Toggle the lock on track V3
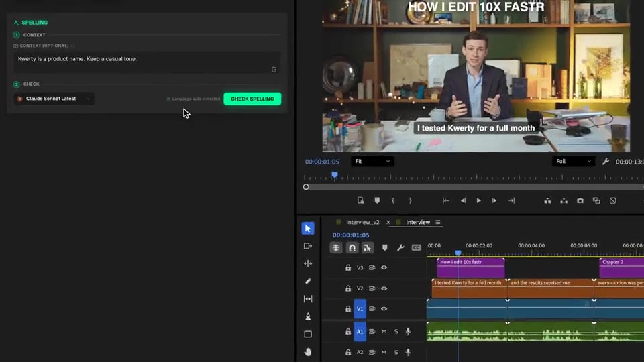 (x=348, y=267)
